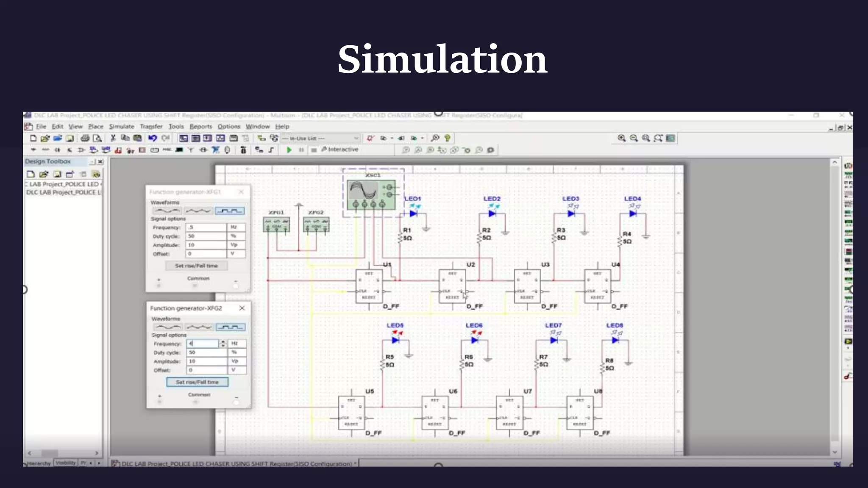Viewport: 868px width, 488px height.
Task: Select the XSC1 oscilloscope on schematic
Action: tap(371, 194)
